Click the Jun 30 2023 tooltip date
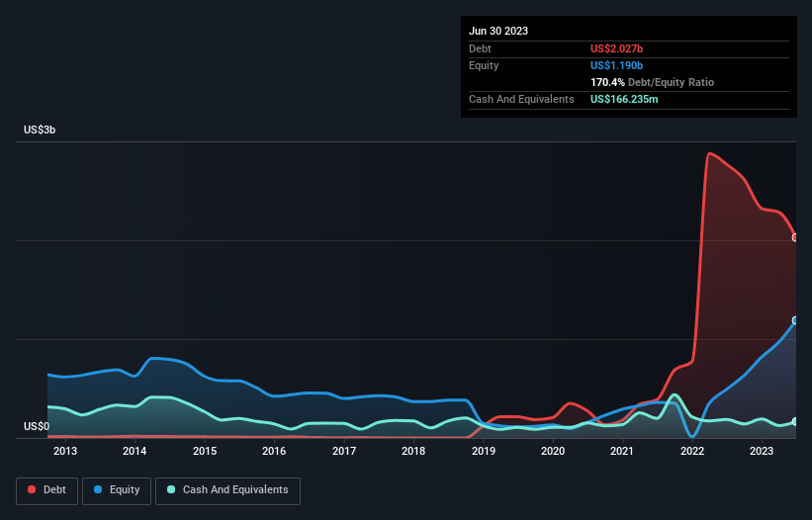This screenshot has height=520, width=812. pyautogui.click(x=498, y=31)
